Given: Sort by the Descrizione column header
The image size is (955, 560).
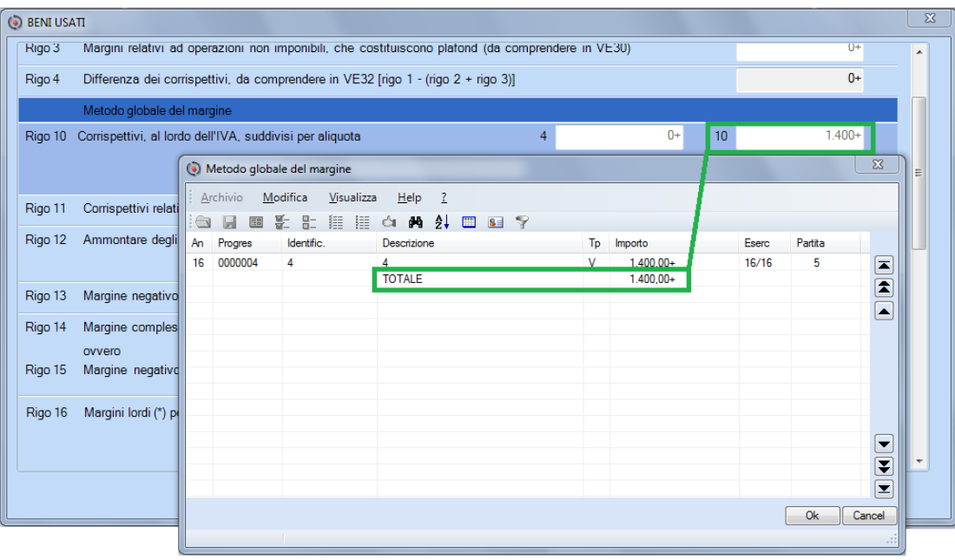Looking at the screenshot, I should point(480,243).
